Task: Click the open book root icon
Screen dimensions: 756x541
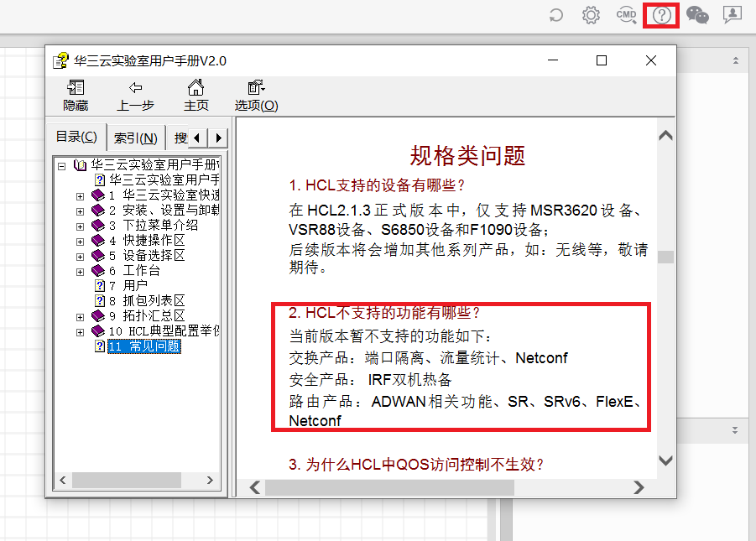Action: point(80,165)
